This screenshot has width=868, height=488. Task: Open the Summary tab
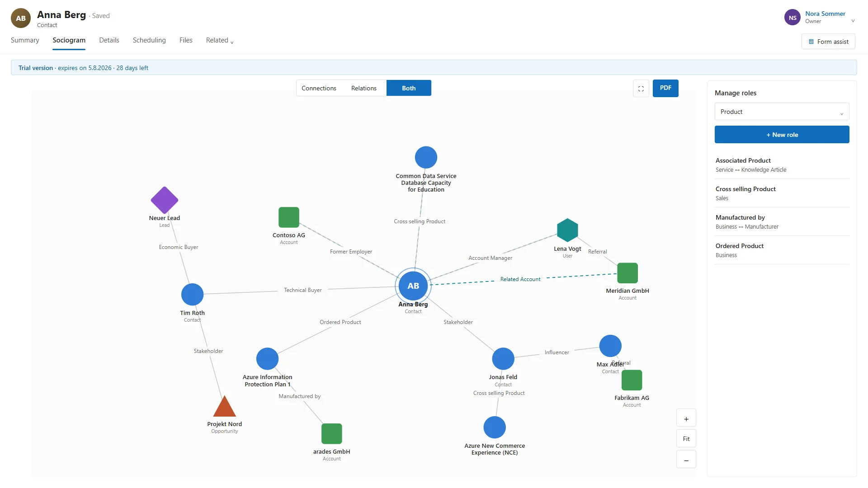pyautogui.click(x=25, y=40)
